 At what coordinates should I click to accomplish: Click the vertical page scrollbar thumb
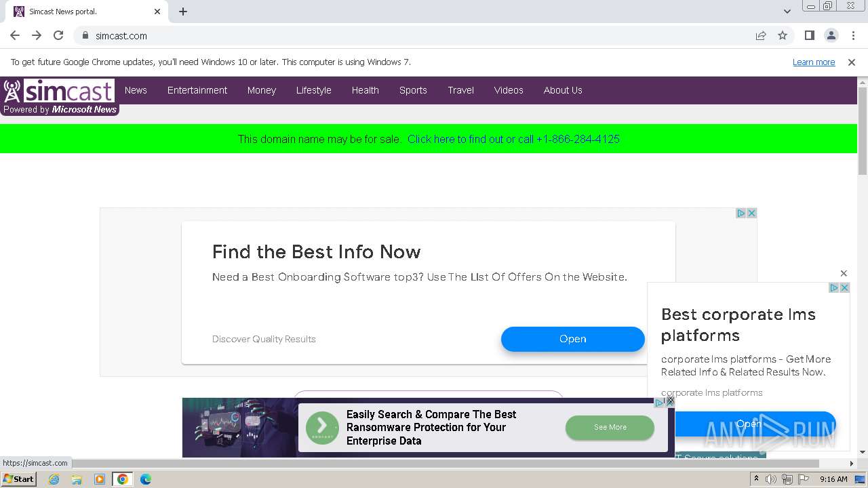point(863,131)
